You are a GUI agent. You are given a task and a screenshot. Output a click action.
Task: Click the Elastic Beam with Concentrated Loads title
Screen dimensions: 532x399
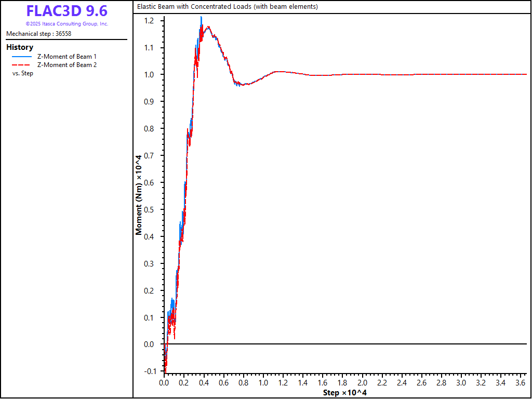[227, 7]
